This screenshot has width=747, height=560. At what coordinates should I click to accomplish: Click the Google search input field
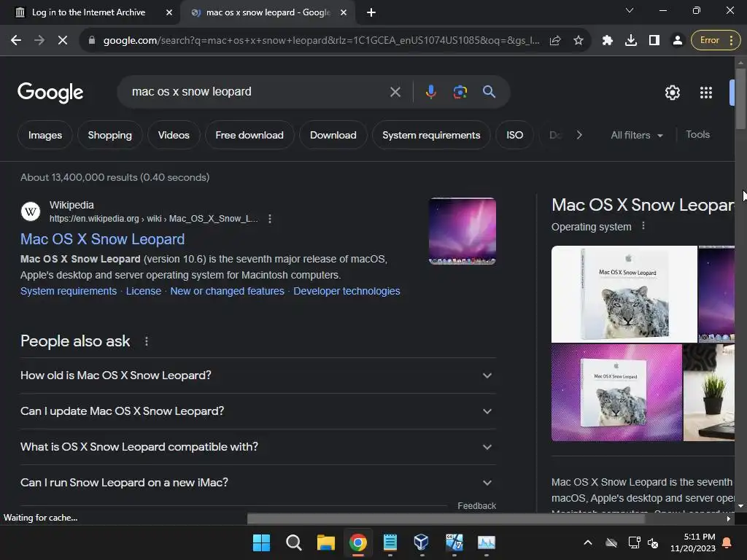tap(258, 92)
